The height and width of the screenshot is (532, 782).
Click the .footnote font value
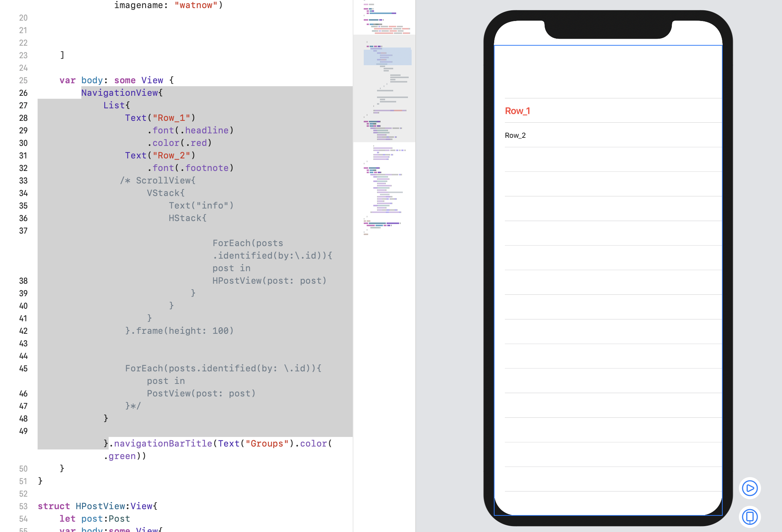[206, 168]
